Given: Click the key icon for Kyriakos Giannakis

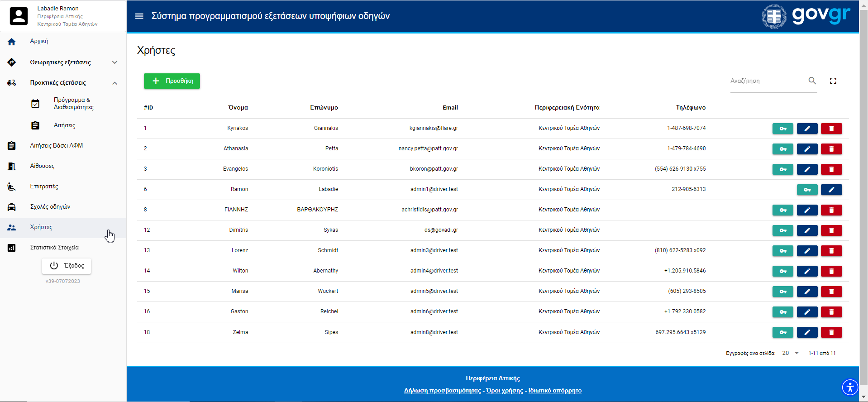Looking at the screenshot, I should pos(782,129).
